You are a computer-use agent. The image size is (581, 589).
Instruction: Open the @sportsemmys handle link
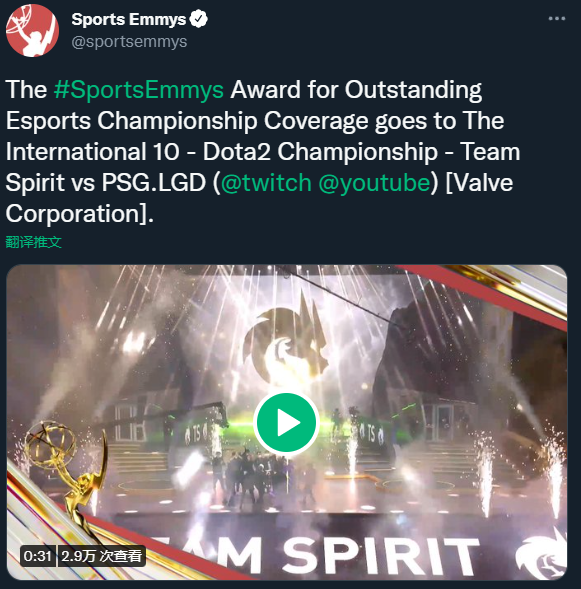click(129, 41)
